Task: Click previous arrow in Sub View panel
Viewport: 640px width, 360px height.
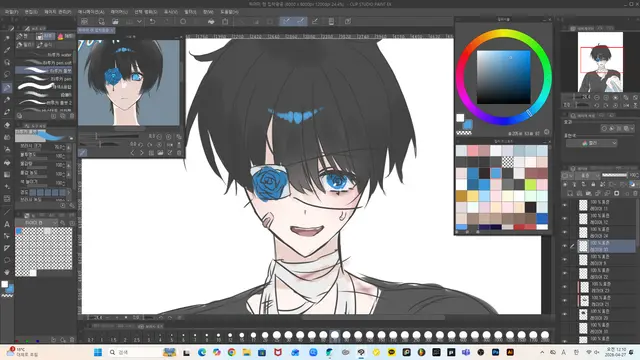Action: pyautogui.click(x=132, y=153)
